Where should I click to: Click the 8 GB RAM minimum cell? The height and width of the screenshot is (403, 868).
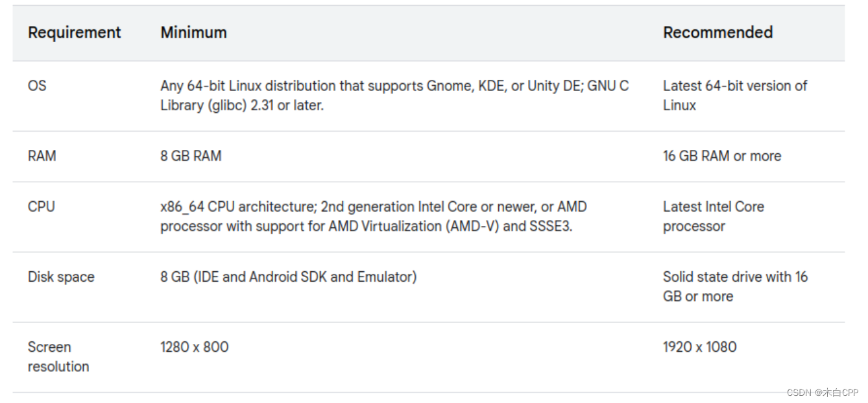click(191, 156)
